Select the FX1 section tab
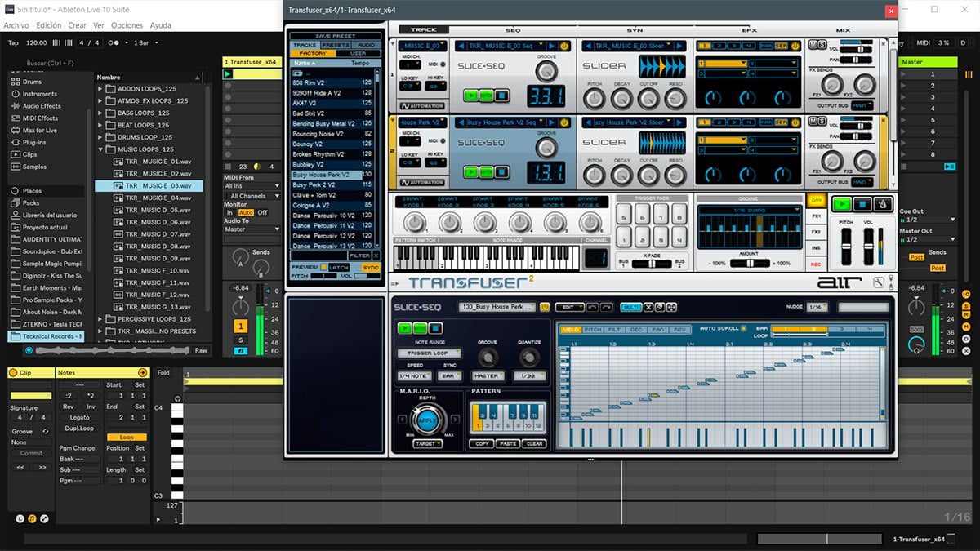The height and width of the screenshot is (551, 980). click(x=815, y=216)
